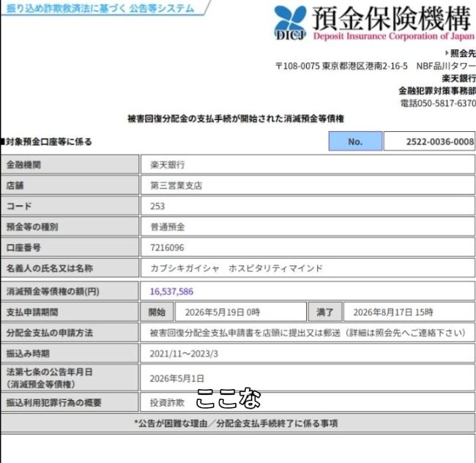Select the notice number 2522-0036-0008

[440, 141]
